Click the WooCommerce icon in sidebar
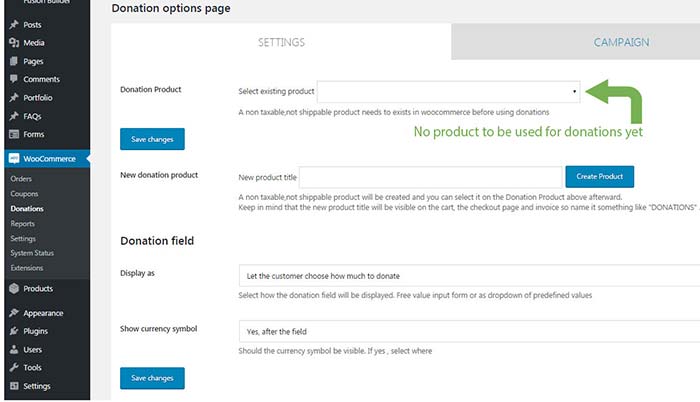 13,158
